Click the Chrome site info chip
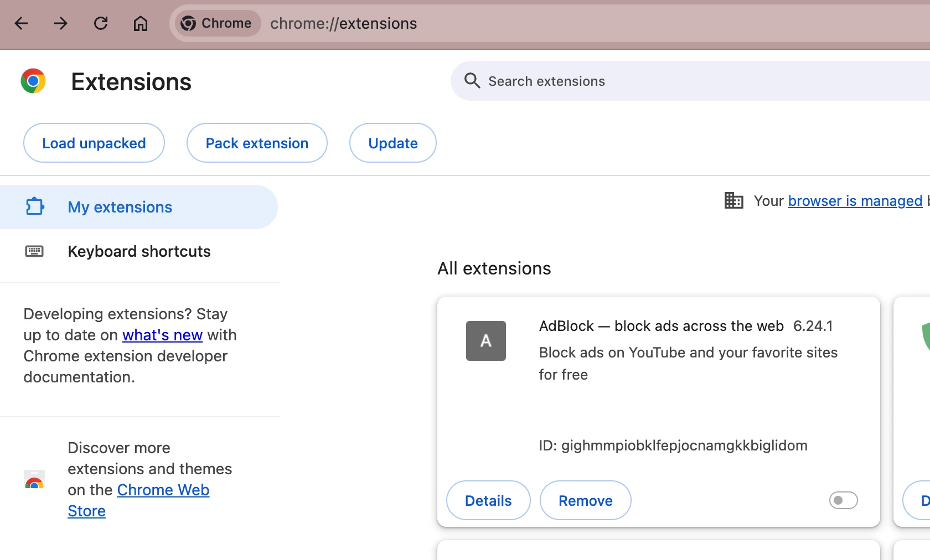The image size is (930, 560). (x=218, y=23)
